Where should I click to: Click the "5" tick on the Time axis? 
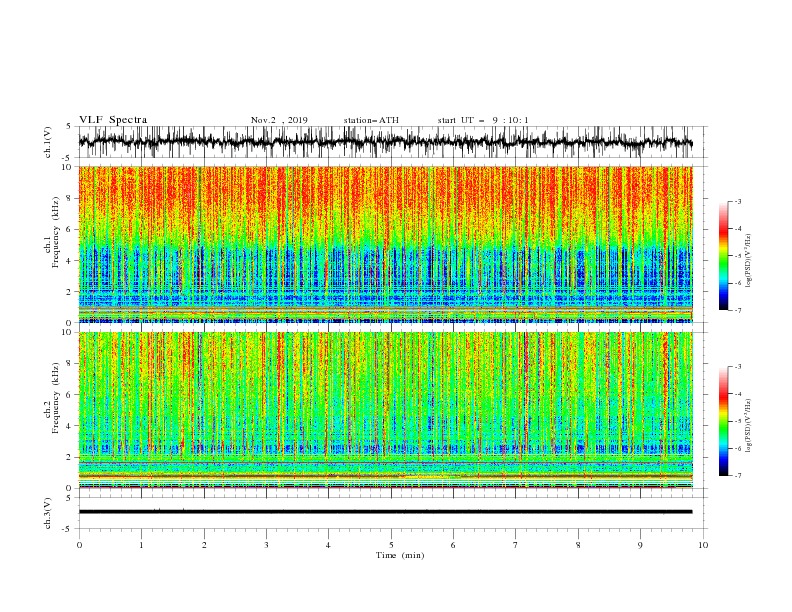pyautogui.click(x=391, y=545)
